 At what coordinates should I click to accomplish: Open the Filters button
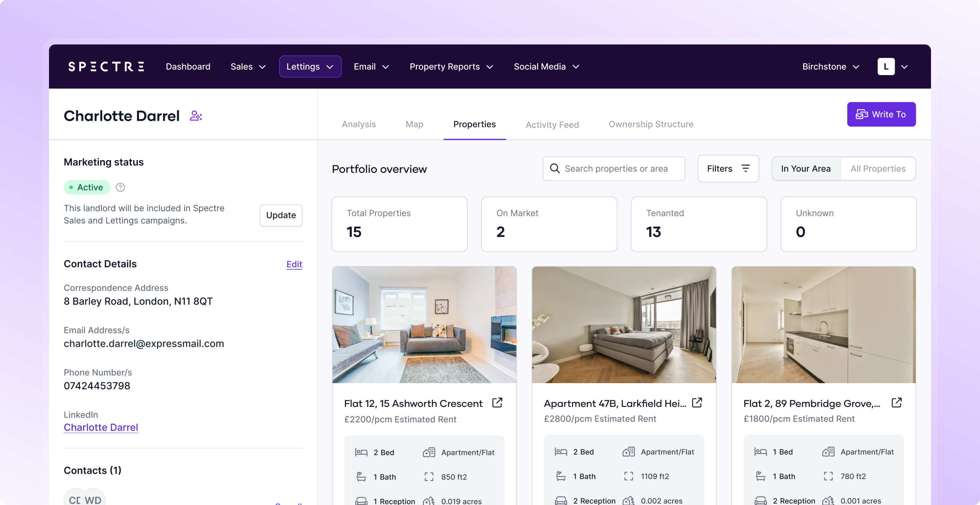728,169
